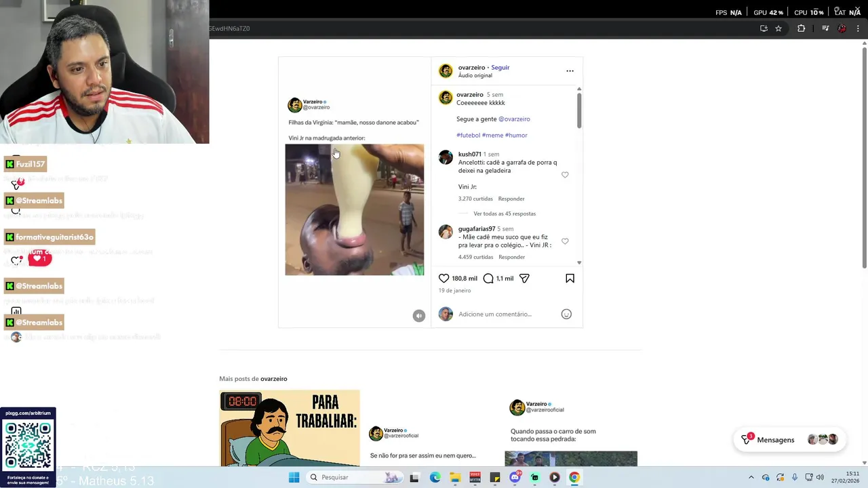
Task: Open the Windows Start menu
Action: [294, 477]
